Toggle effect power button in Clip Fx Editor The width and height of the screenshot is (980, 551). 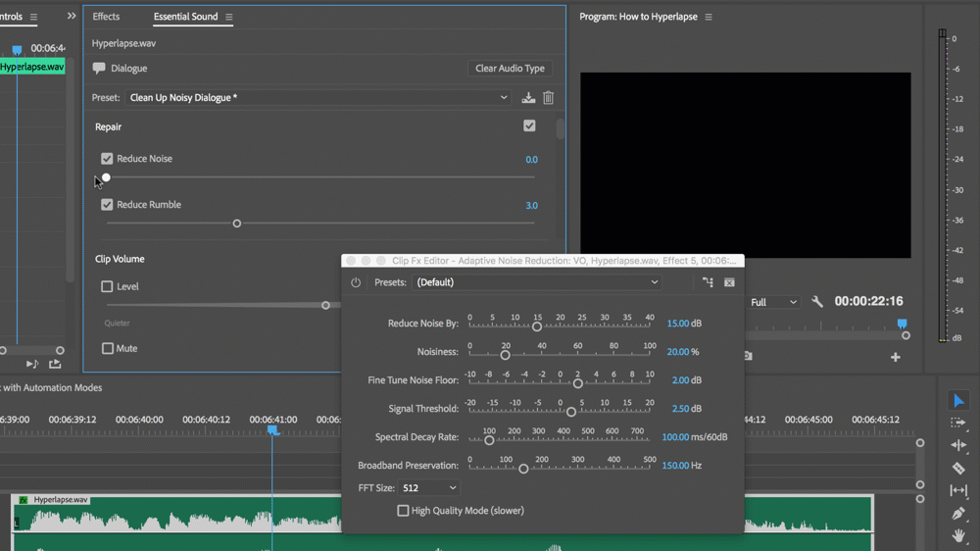pos(356,282)
